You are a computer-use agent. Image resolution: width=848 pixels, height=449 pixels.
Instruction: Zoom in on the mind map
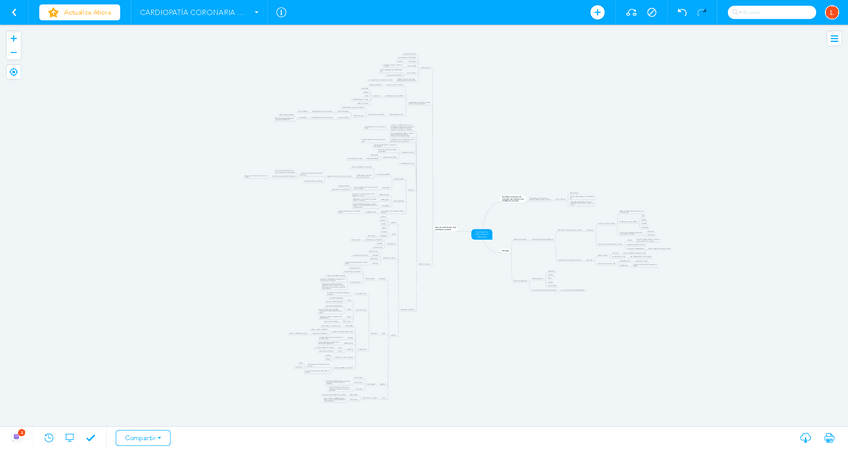coord(13,39)
